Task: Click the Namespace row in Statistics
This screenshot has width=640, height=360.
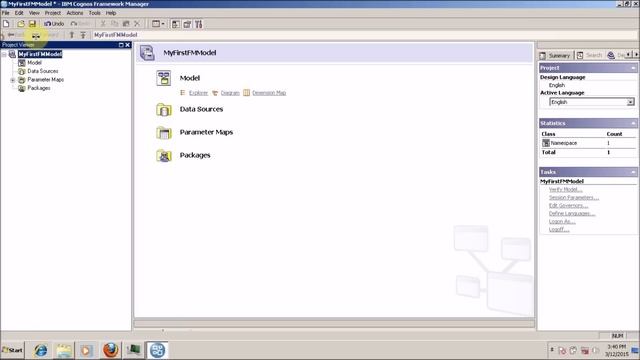Action: pyautogui.click(x=588, y=143)
